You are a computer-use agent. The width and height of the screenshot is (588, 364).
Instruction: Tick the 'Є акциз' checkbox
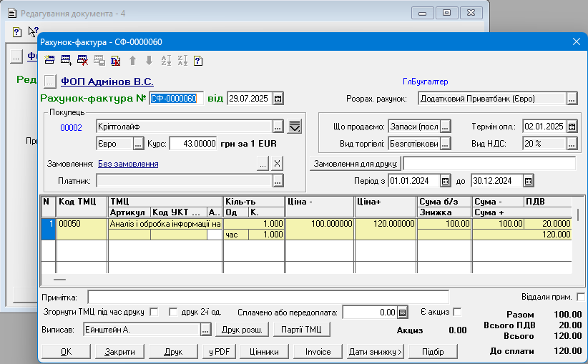[x=458, y=312]
